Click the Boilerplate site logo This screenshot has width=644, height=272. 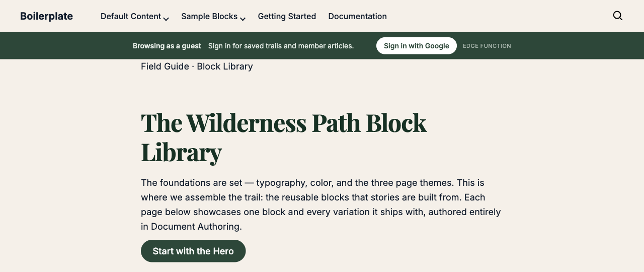(46, 16)
